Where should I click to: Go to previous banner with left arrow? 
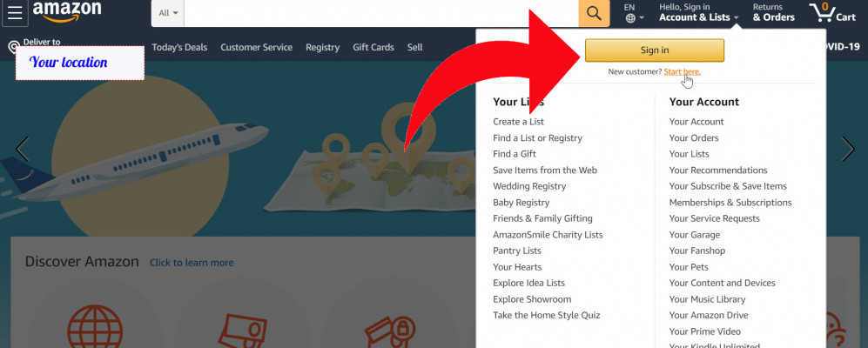point(22,149)
